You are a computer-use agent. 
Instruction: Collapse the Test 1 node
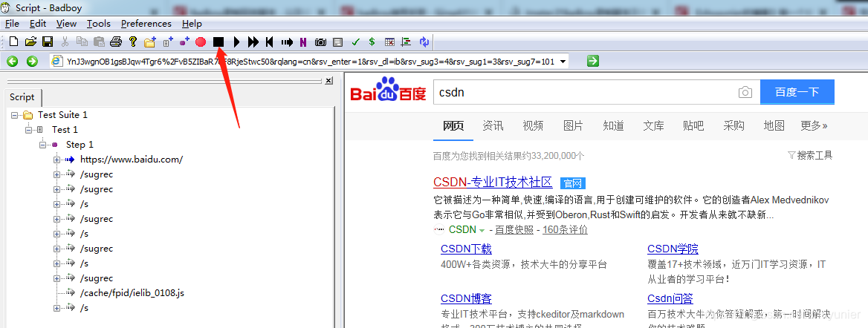pyautogui.click(x=28, y=130)
